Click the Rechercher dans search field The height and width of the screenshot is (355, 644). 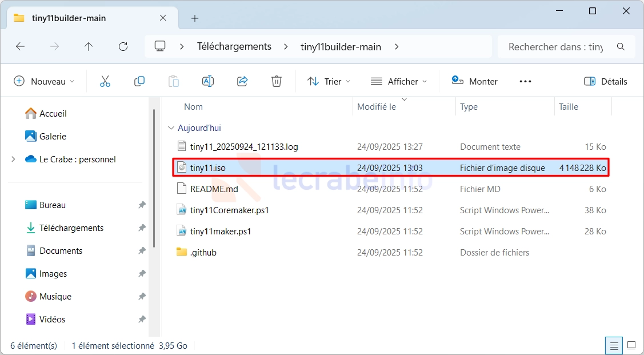tap(555, 47)
